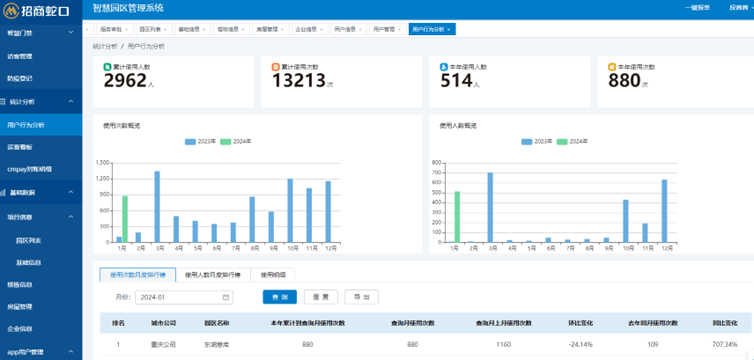Image resolution: width=754 pixels, height=360 pixels.
Task: Select the 使用次数月度排行榜 tab
Action: (138, 275)
